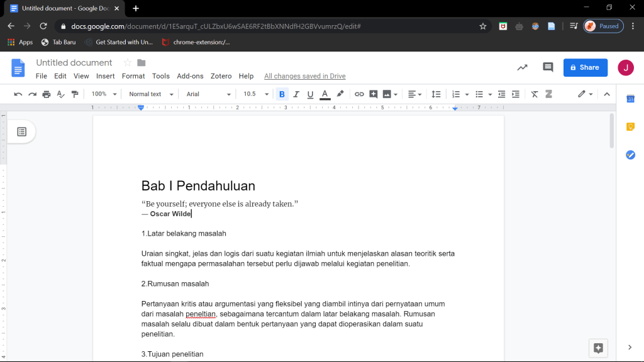The height and width of the screenshot is (362, 644).
Task: Select the Paint format tool
Action: click(75, 94)
